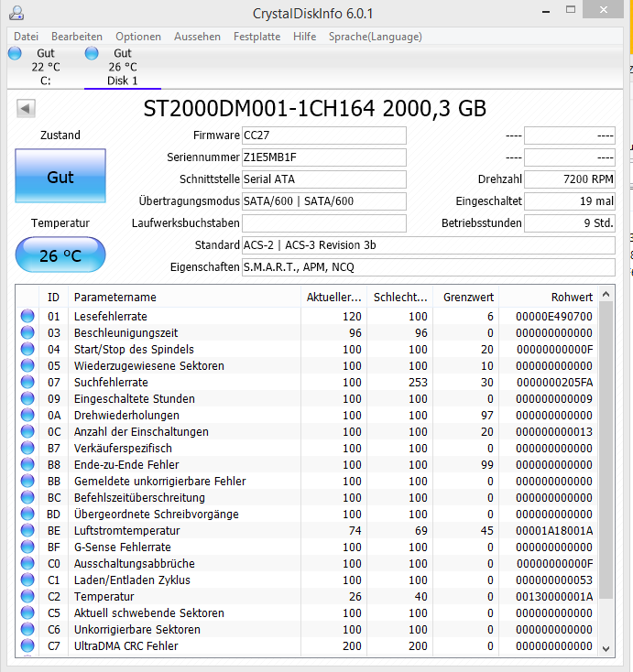Click status icon of Verkäuferspezifisch row
Screen dimensions: 633x672
pos(27,449)
